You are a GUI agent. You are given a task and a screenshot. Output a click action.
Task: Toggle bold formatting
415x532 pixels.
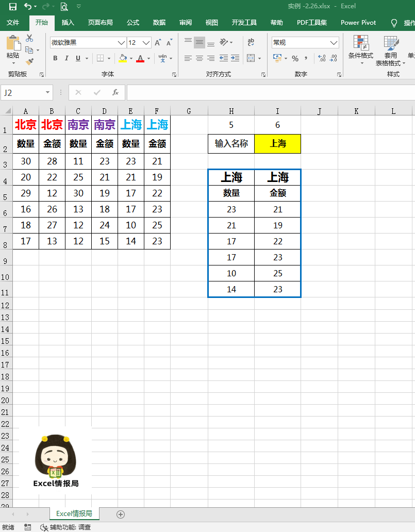click(55, 58)
